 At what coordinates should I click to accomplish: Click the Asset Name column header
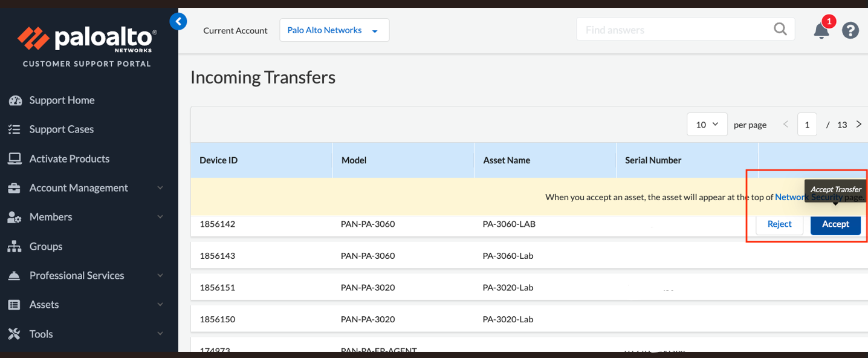pyautogui.click(x=545, y=160)
